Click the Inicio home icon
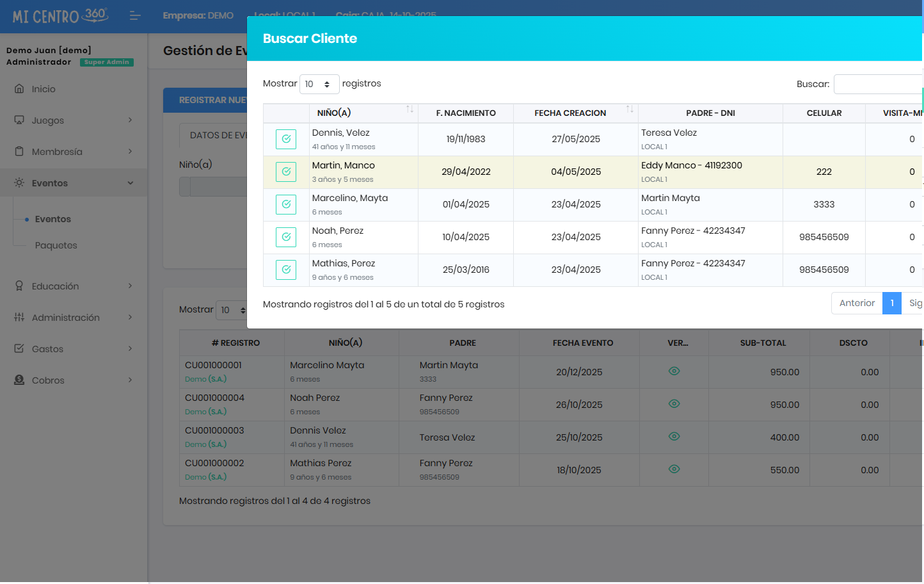This screenshot has height=584, width=924. (x=19, y=89)
